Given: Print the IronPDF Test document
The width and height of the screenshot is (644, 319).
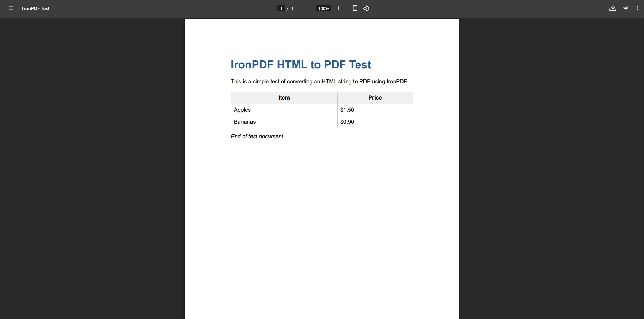Looking at the screenshot, I should [625, 8].
